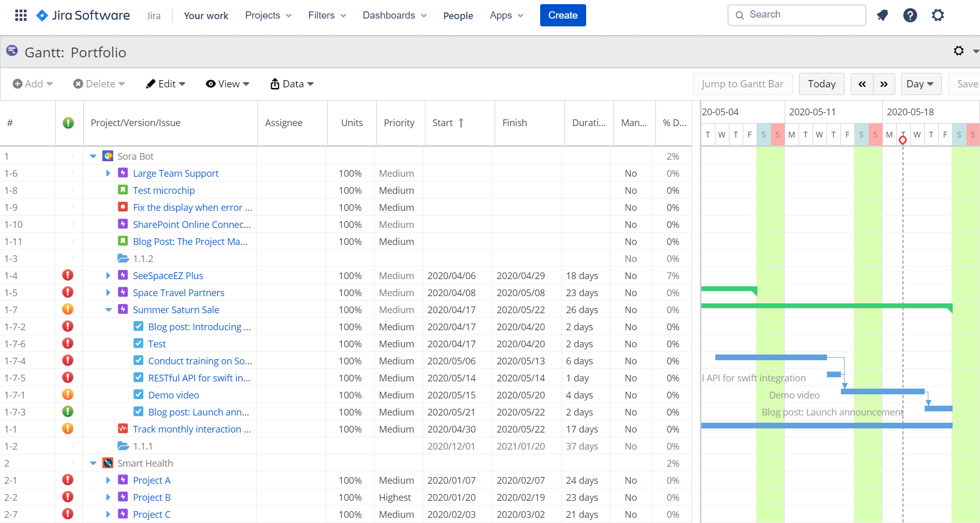Click inside the Search field
980x523 pixels.
796,14
